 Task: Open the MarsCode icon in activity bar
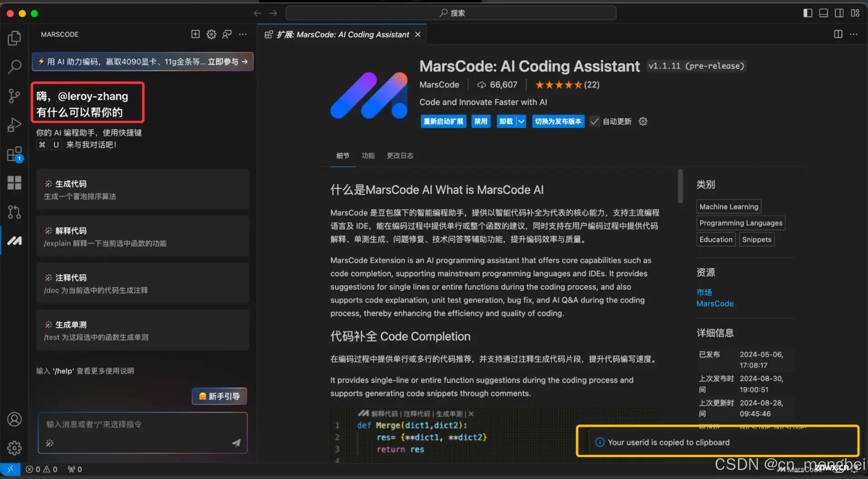pos(14,241)
